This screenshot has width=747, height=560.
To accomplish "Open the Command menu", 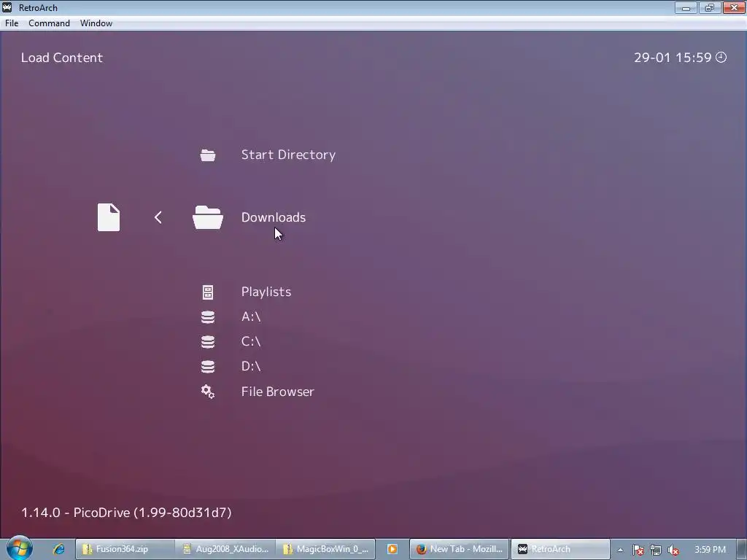I will pyautogui.click(x=49, y=23).
